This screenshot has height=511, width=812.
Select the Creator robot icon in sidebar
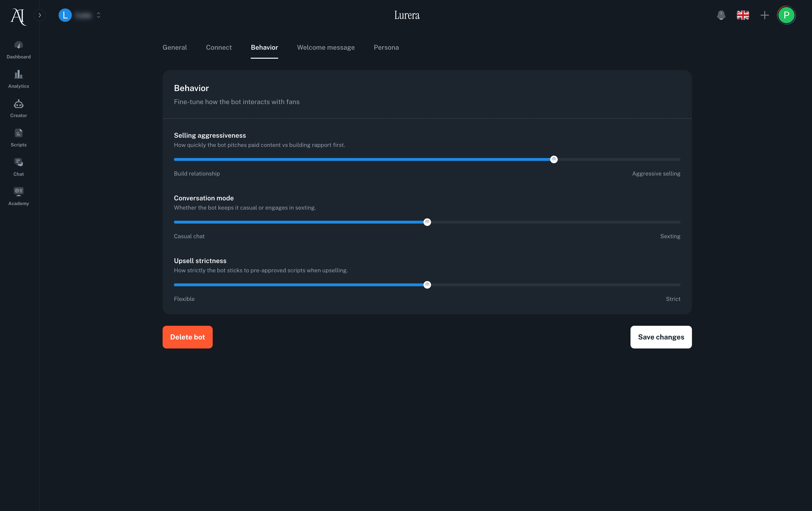pos(18,108)
